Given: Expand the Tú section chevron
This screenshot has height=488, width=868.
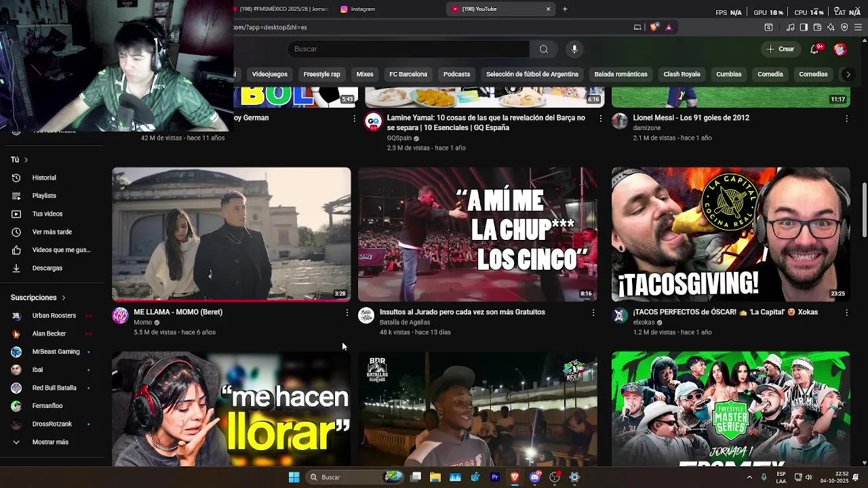Looking at the screenshot, I should [x=26, y=160].
